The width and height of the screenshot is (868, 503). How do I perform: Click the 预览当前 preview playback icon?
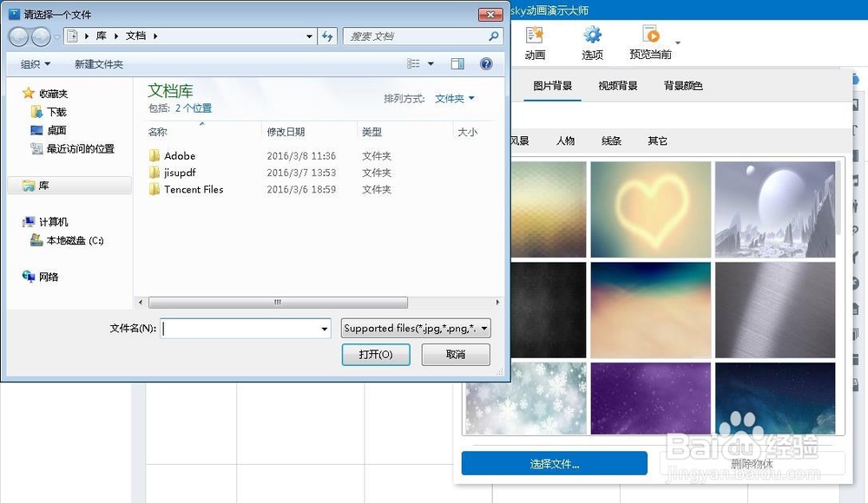653,37
